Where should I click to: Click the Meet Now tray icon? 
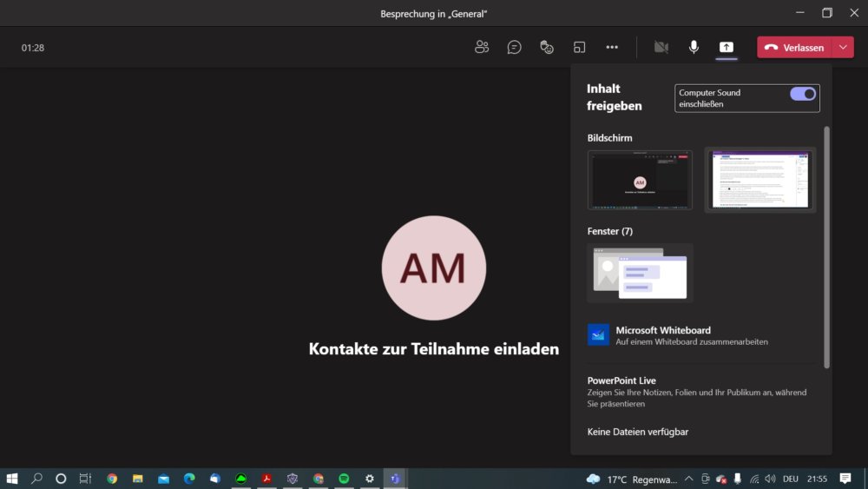pyautogui.click(x=705, y=479)
